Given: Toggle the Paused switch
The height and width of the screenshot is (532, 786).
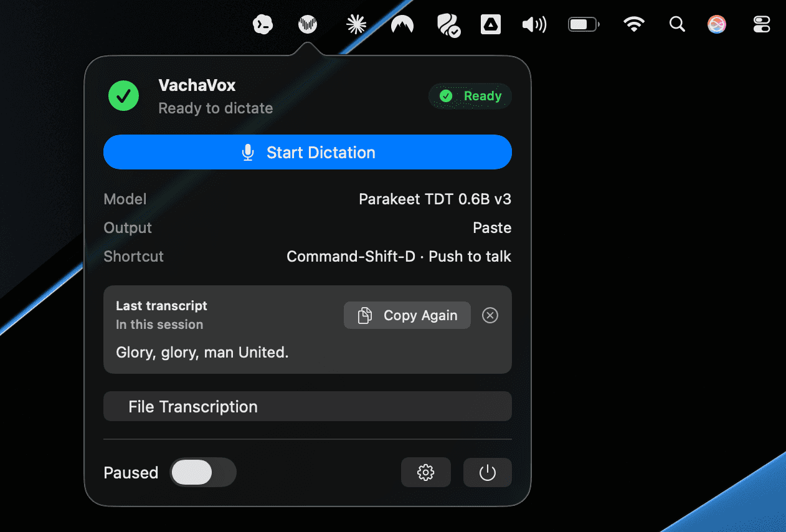Looking at the screenshot, I should pyautogui.click(x=203, y=472).
